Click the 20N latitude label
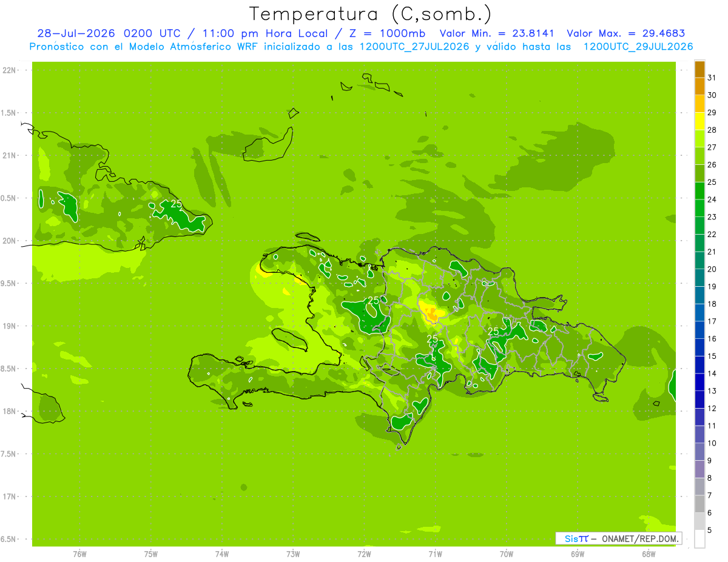The image size is (728, 562). [9, 241]
